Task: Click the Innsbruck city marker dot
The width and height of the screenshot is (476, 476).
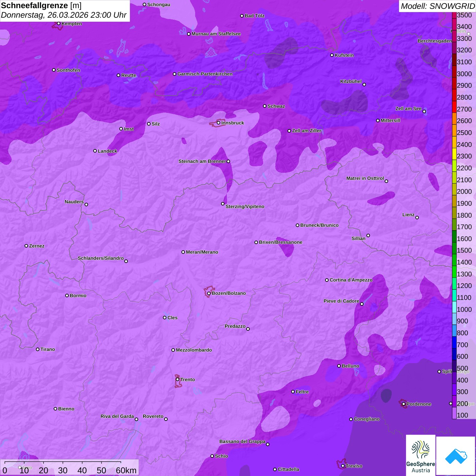Action: [x=219, y=123]
